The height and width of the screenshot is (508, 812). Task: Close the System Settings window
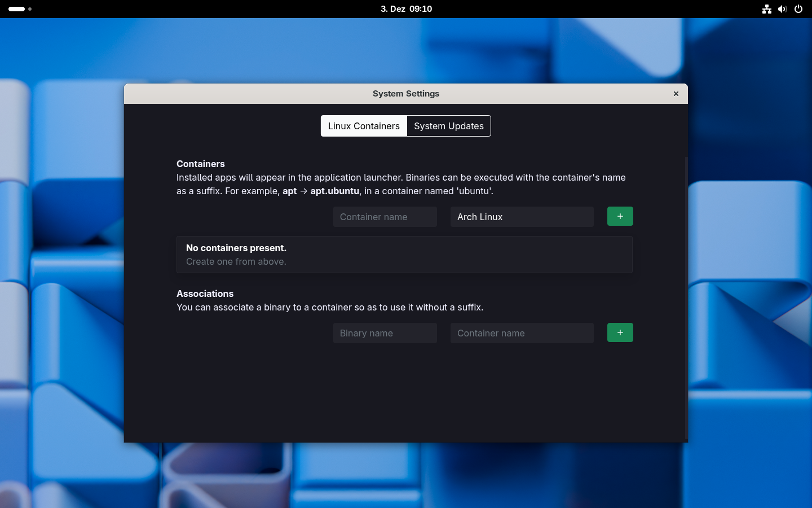[676, 94]
